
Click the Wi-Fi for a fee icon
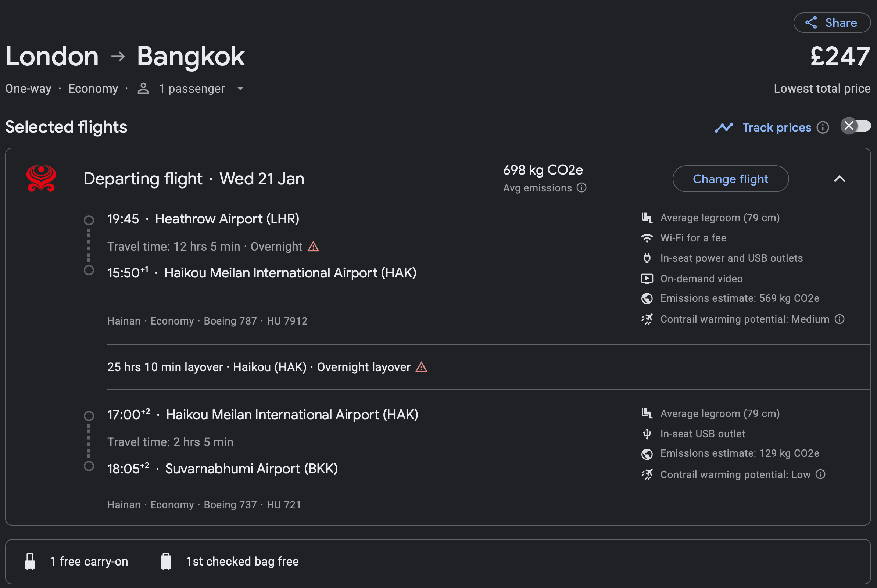click(647, 237)
